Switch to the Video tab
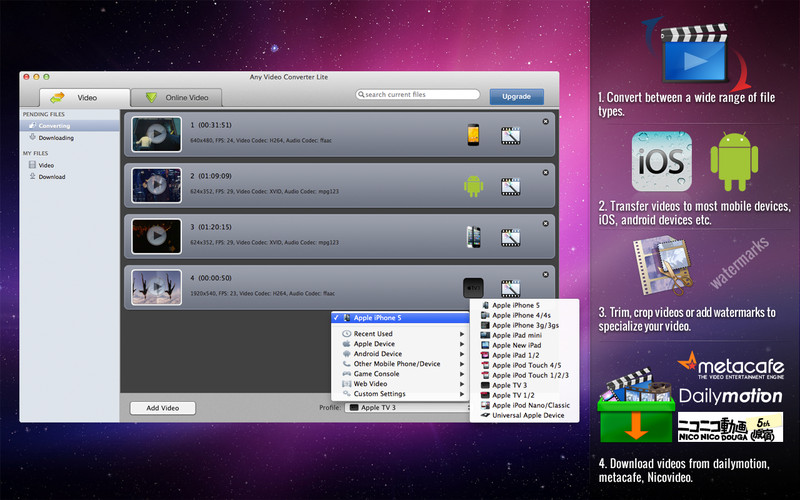Viewport: 800px width, 500px height. tap(85, 97)
